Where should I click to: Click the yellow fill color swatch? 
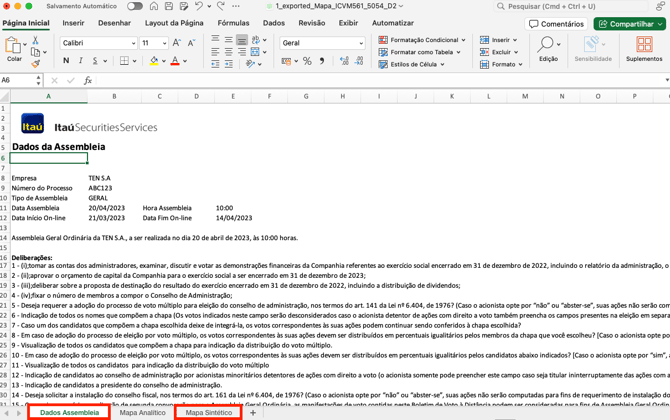coord(154,61)
